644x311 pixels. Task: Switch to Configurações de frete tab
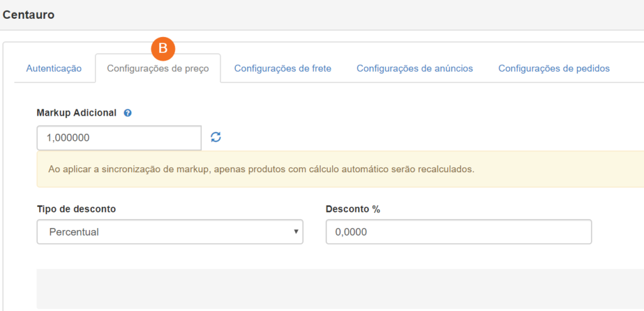pyautogui.click(x=282, y=68)
